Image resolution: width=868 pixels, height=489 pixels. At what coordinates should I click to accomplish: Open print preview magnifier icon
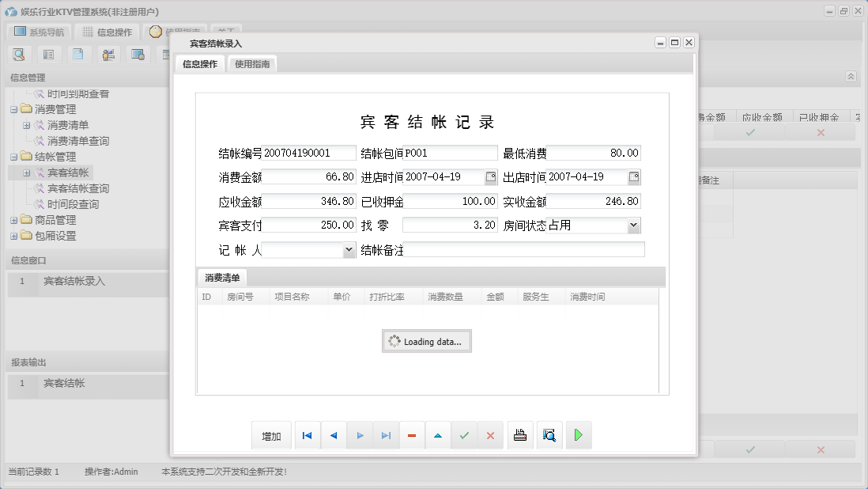[x=549, y=434]
